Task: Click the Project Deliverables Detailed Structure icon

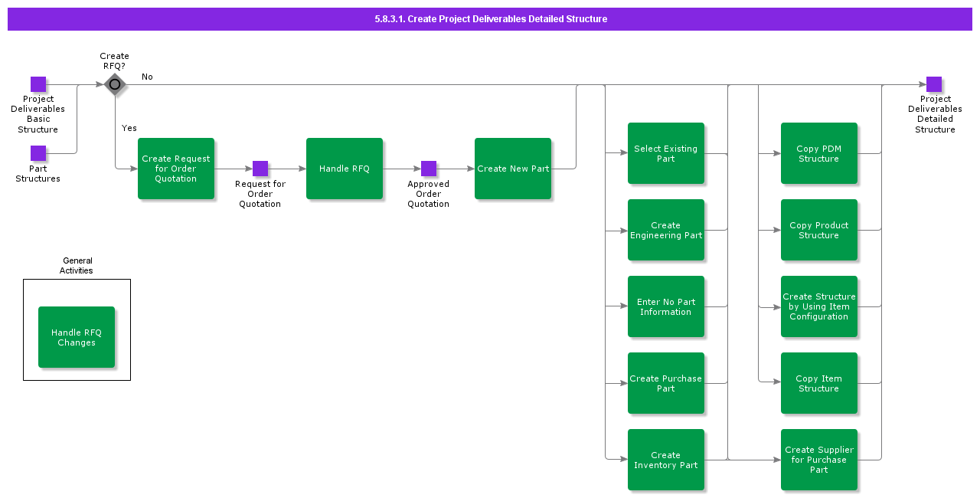Action: tap(934, 84)
